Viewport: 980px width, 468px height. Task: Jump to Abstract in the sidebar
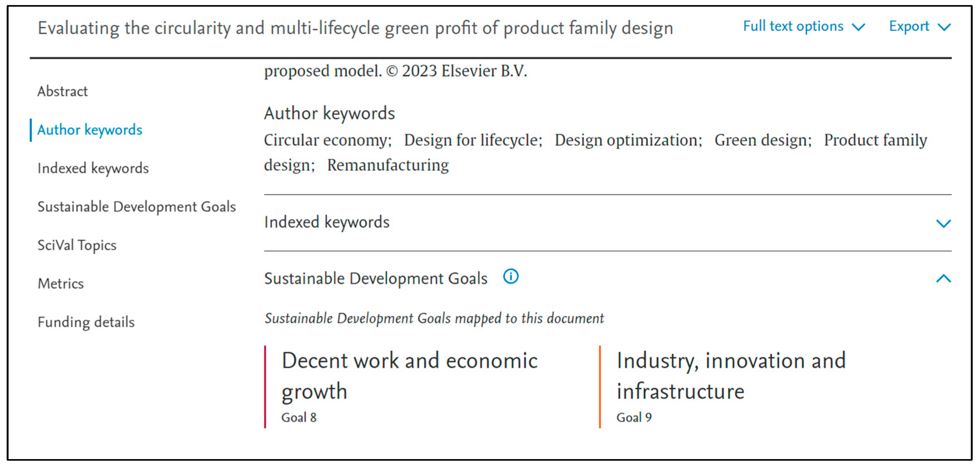[62, 91]
